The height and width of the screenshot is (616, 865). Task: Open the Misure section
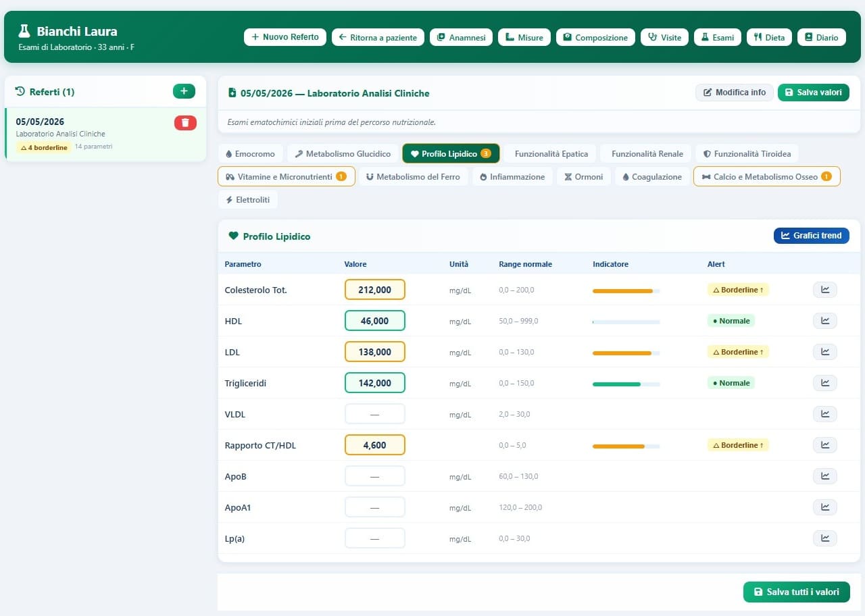(x=524, y=37)
